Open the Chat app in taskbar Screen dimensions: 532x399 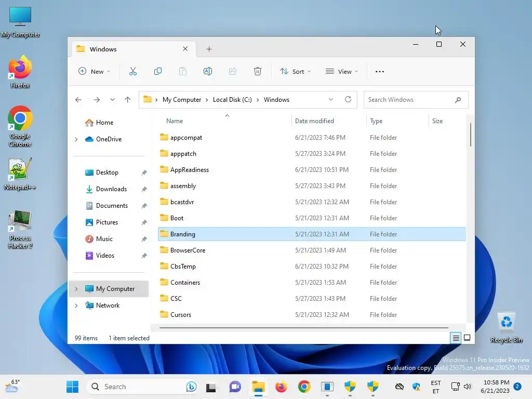(x=235, y=387)
